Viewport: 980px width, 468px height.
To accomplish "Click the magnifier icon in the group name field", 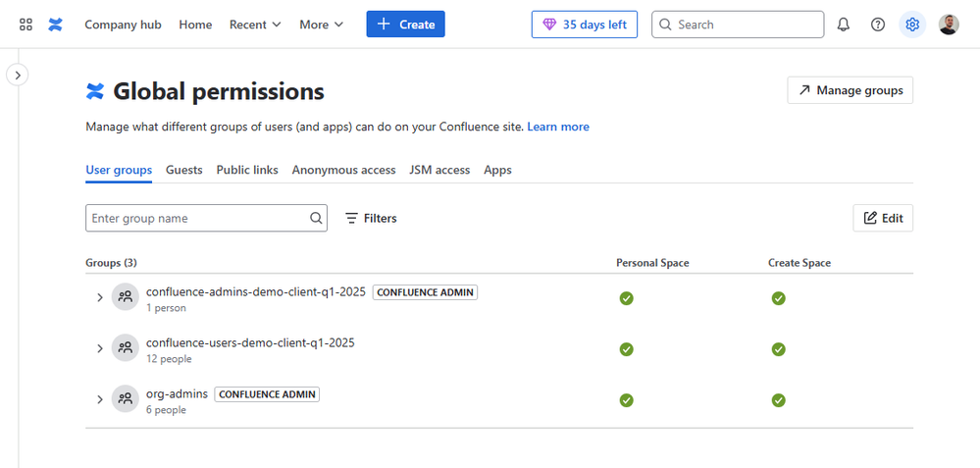I will tap(316, 218).
